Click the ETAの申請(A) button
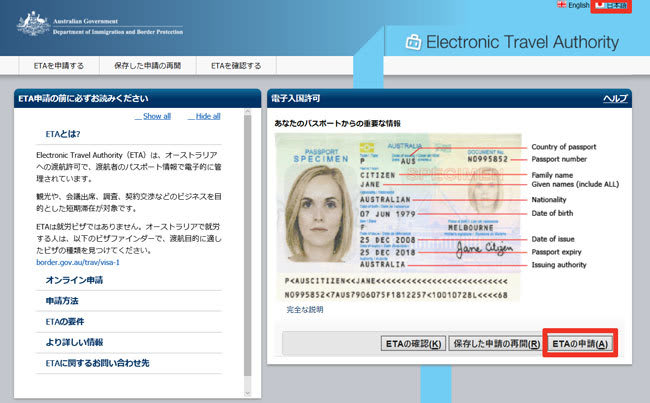This screenshot has width=650, height=403. tap(580, 344)
